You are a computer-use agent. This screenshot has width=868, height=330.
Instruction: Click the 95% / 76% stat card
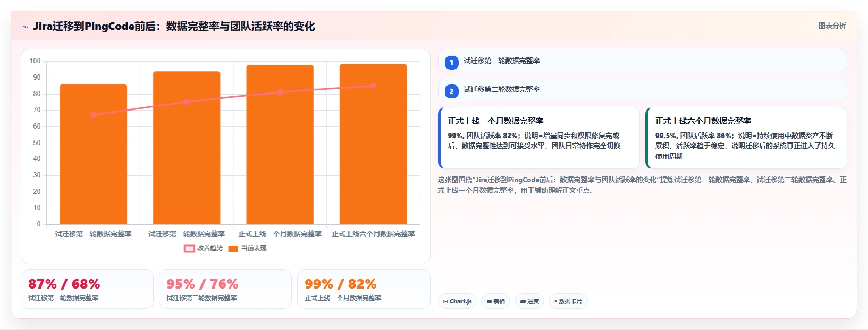[x=225, y=289]
